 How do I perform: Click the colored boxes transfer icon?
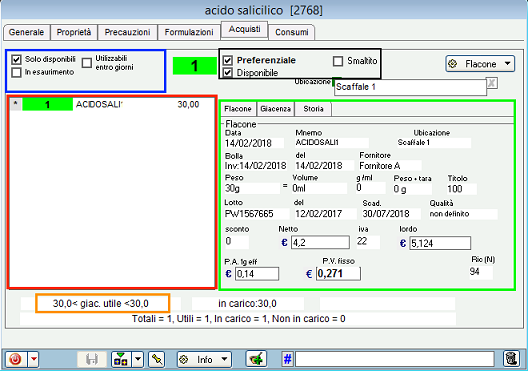pos(121,359)
